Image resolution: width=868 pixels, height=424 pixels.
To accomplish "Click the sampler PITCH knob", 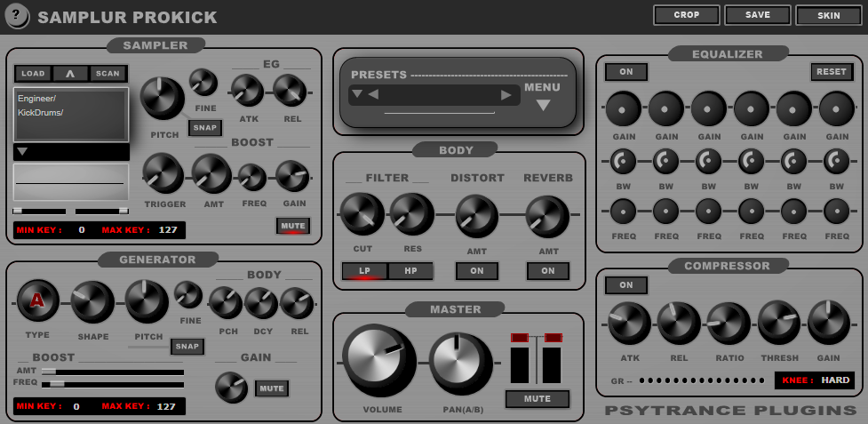I will click(x=163, y=99).
